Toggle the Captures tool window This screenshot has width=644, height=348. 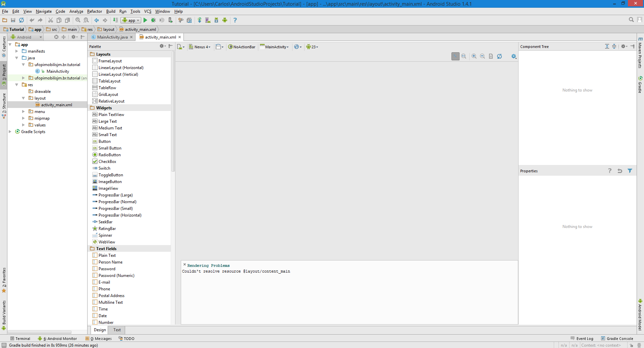[x=4, y=46]
